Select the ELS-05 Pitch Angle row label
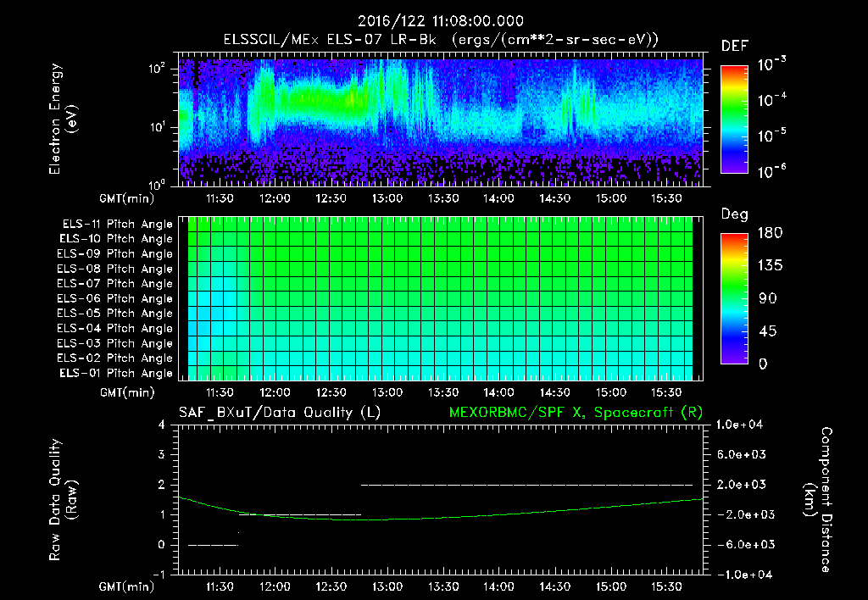868x600 pixels. click(x=114, y=314)
